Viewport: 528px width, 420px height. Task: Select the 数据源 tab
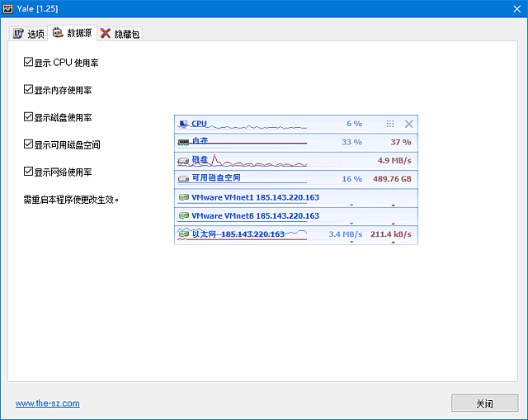pos(73,33)
